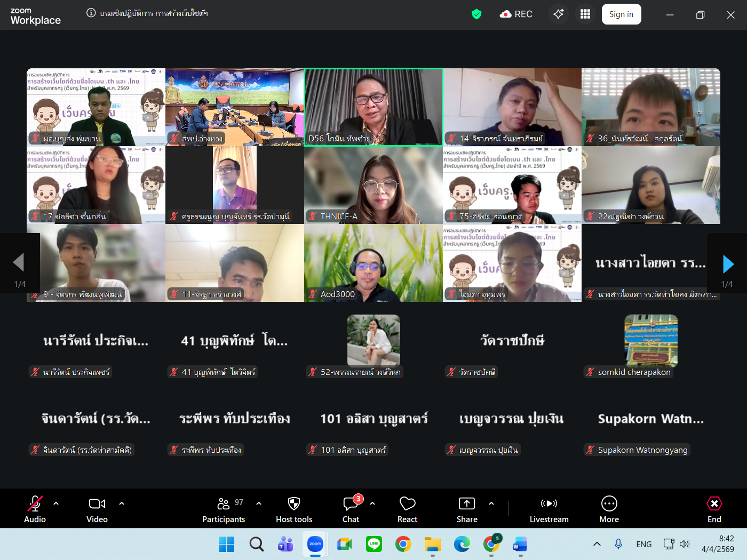Image resolution: width=747 pixels, height=560 pixels.
Task: Open Zoom apps grid icon
Action: 585,14
